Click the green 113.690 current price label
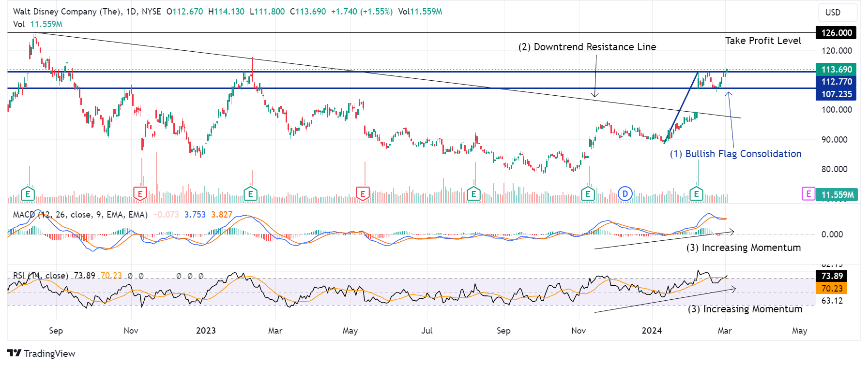The width and height of the screenshot is (868, 366). click(x=836, y=70)
